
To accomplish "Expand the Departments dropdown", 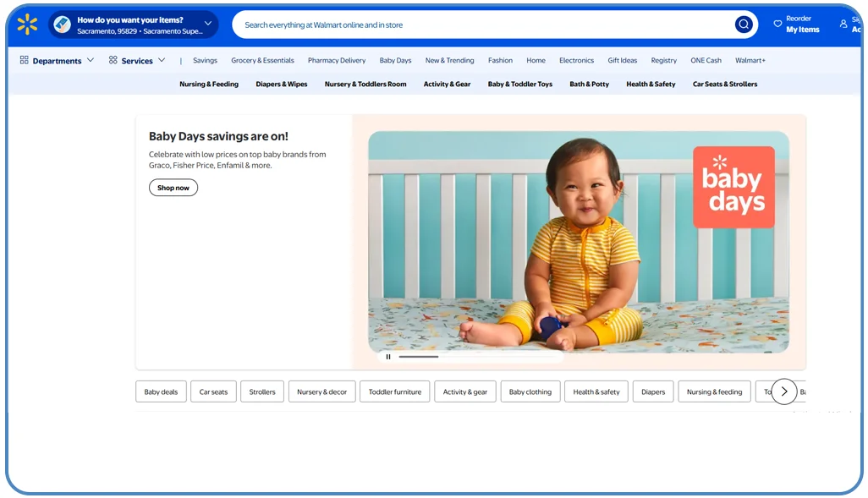I will (x=91, y=60).
